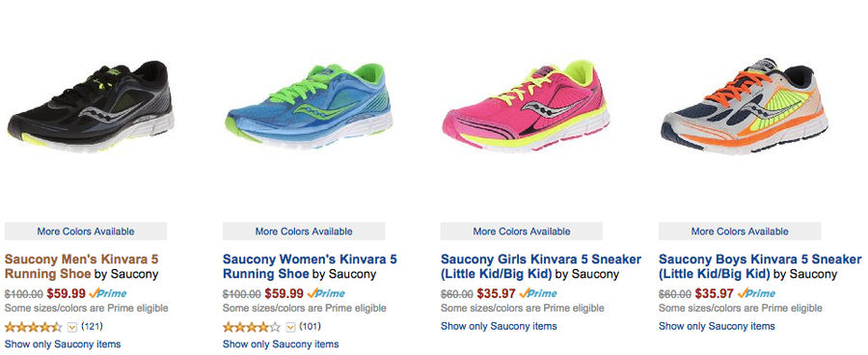The width and height of the screenshot is (868, 355).
Task: Show only Saucony items under Girls sneaker
Action: 499,326
